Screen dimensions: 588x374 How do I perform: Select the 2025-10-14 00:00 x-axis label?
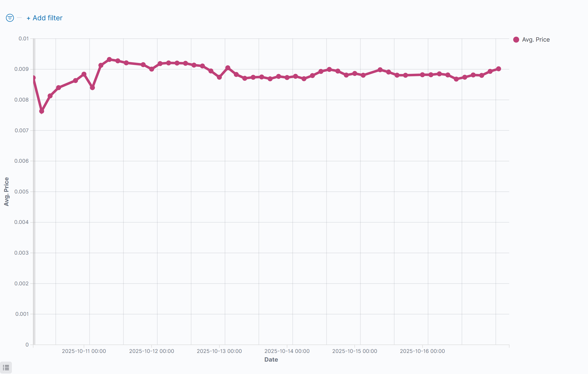coord(287,351)
